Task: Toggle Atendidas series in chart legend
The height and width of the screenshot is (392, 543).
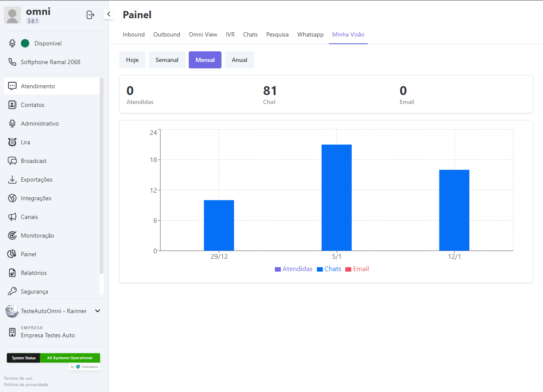Action: tap(294, 269)
